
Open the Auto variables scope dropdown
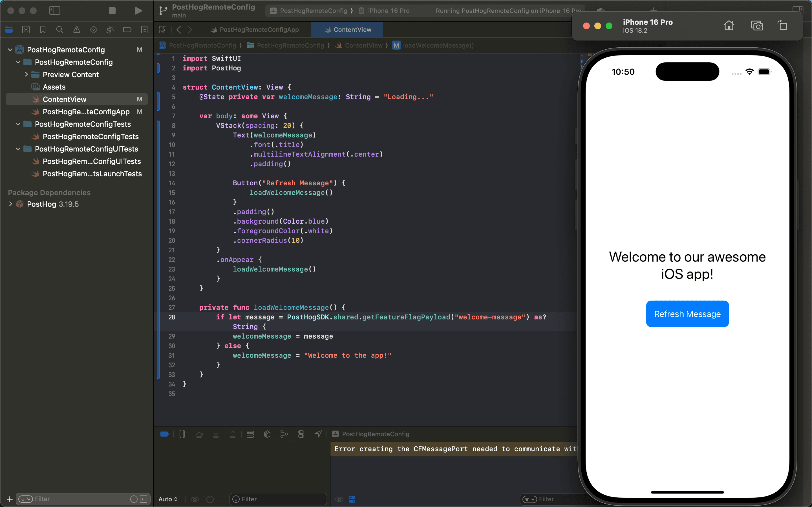pyautogui.click(x=168, y=499)
